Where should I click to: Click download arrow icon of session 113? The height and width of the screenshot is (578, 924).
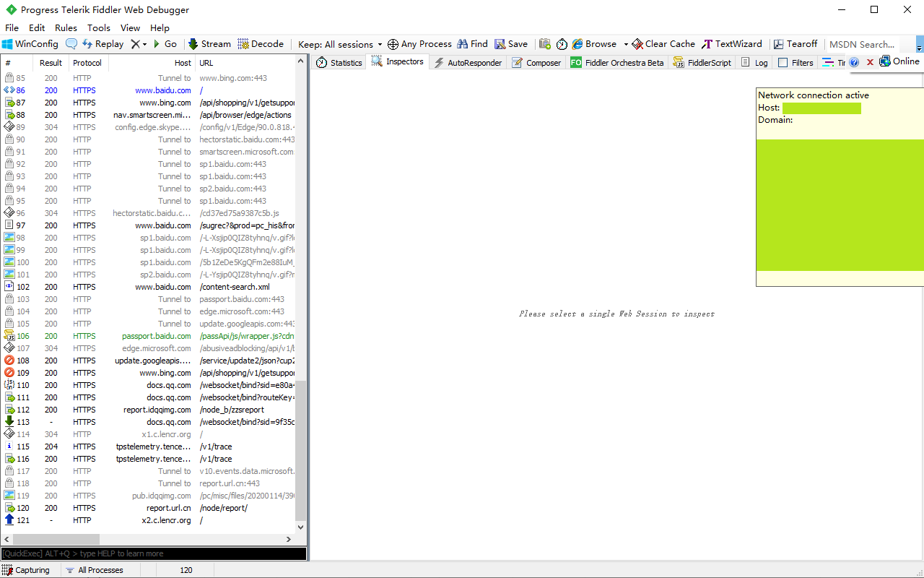pyautogui.click(x=9, y=421)
